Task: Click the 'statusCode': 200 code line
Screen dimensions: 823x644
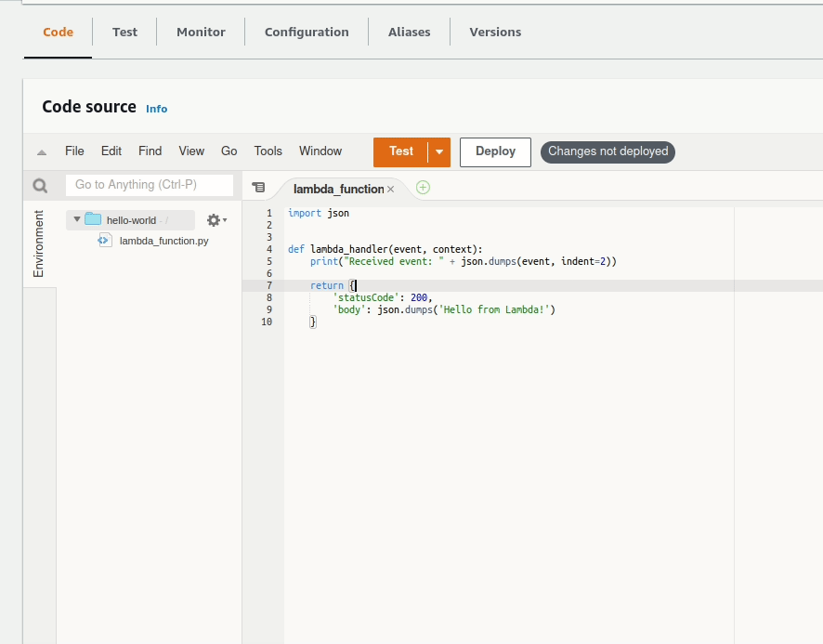Action: pyautogui.click(x=383, y=297)
